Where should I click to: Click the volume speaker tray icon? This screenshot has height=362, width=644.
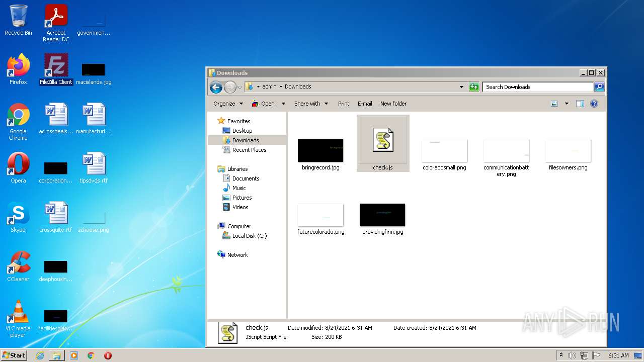click(572, 355)
